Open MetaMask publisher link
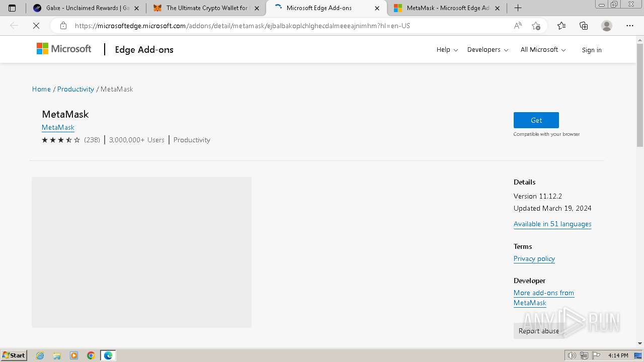The image size is (644, 362). (58, 127)
